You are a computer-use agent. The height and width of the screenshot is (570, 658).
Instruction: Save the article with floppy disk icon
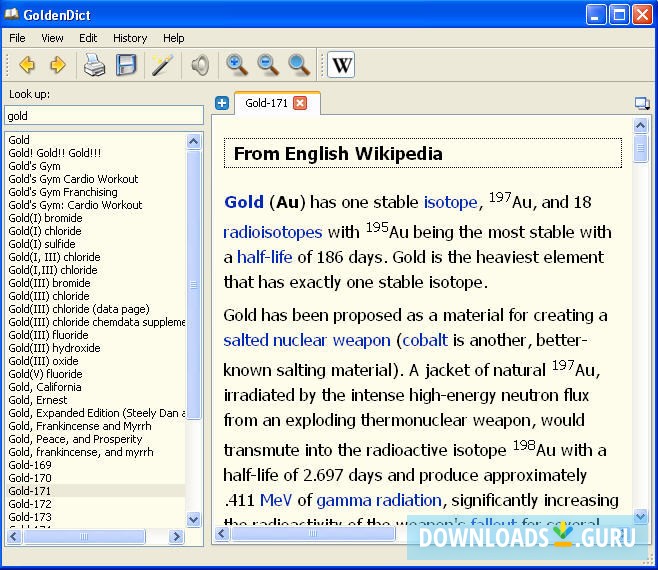[x=126, y=65]
